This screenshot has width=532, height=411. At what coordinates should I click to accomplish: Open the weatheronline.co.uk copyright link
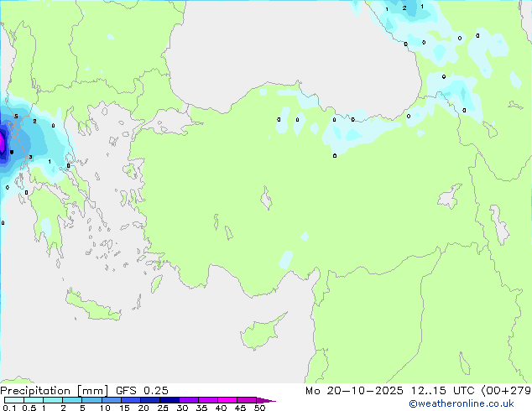(x=461, y=403)
